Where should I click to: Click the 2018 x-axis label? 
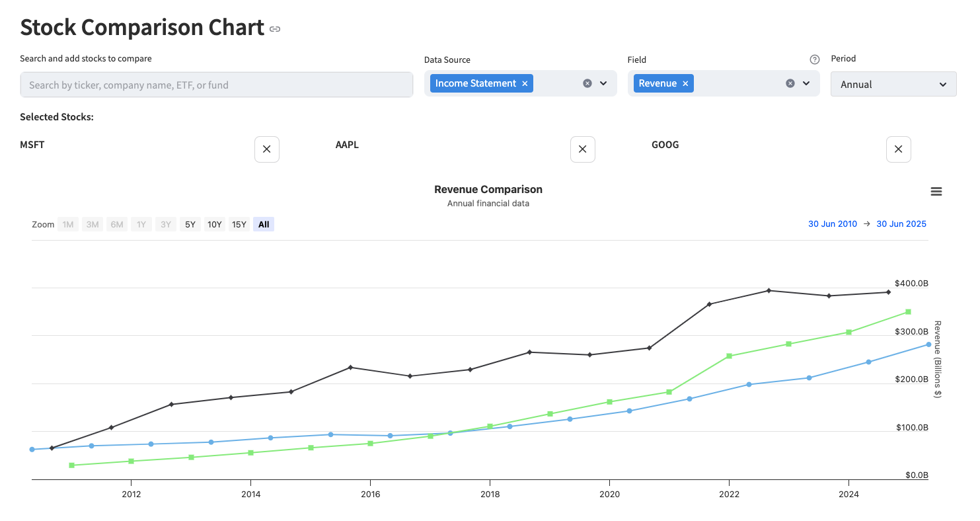tap(490, 494)
